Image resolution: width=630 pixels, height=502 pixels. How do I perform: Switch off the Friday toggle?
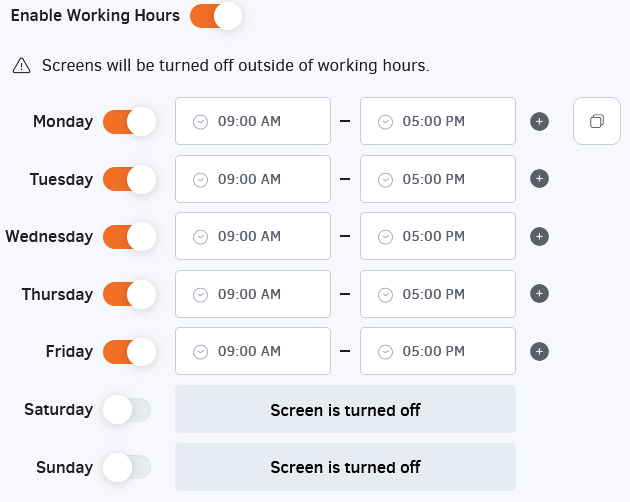pos(130,352)
